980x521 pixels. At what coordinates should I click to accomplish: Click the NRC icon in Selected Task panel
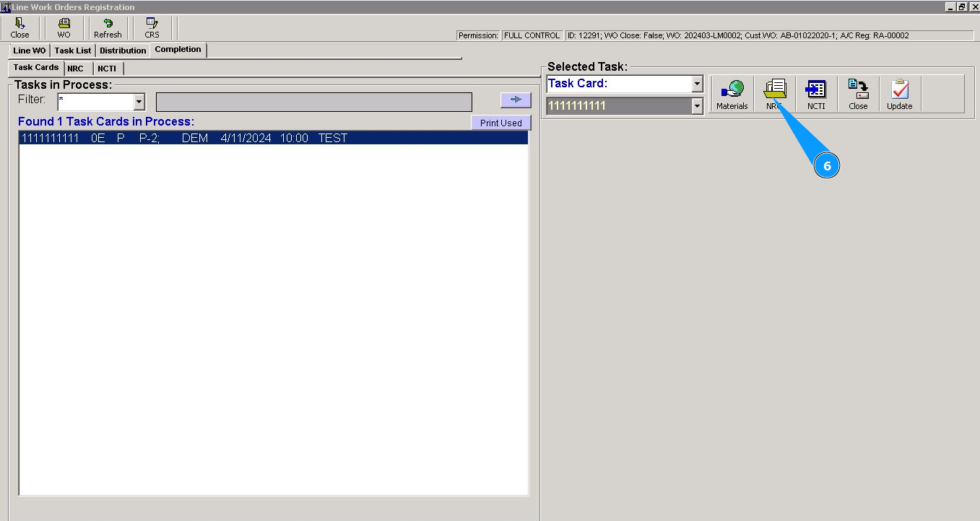tap(774, 95)
